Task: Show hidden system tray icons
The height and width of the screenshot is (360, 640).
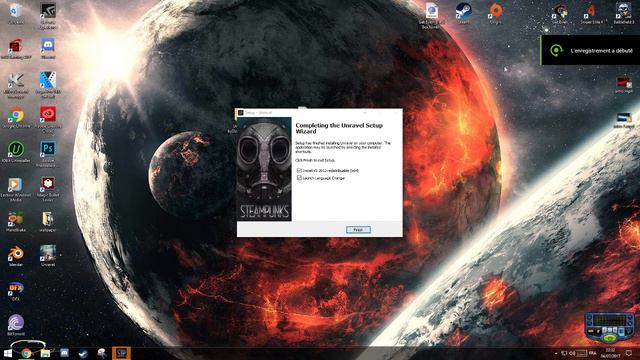Action: click(x=556, y=353)
